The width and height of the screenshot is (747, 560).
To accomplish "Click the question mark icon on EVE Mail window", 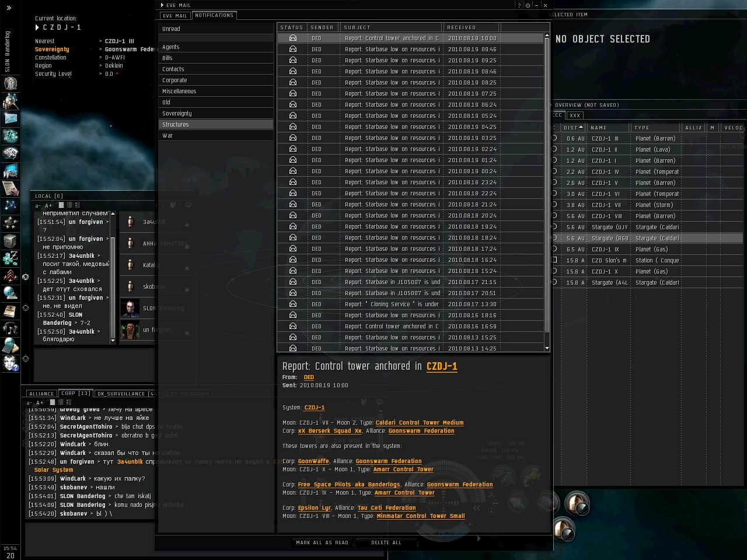I will (x=519, y=5).
